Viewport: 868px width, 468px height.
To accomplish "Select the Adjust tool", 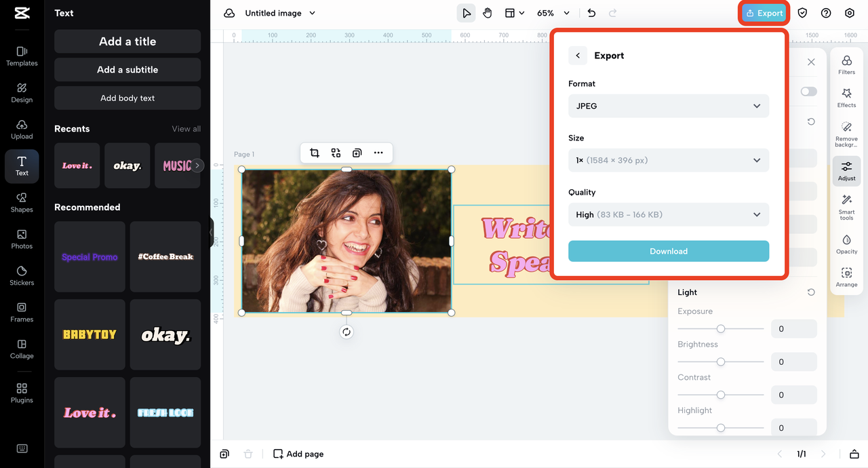I will pos(846,171).
